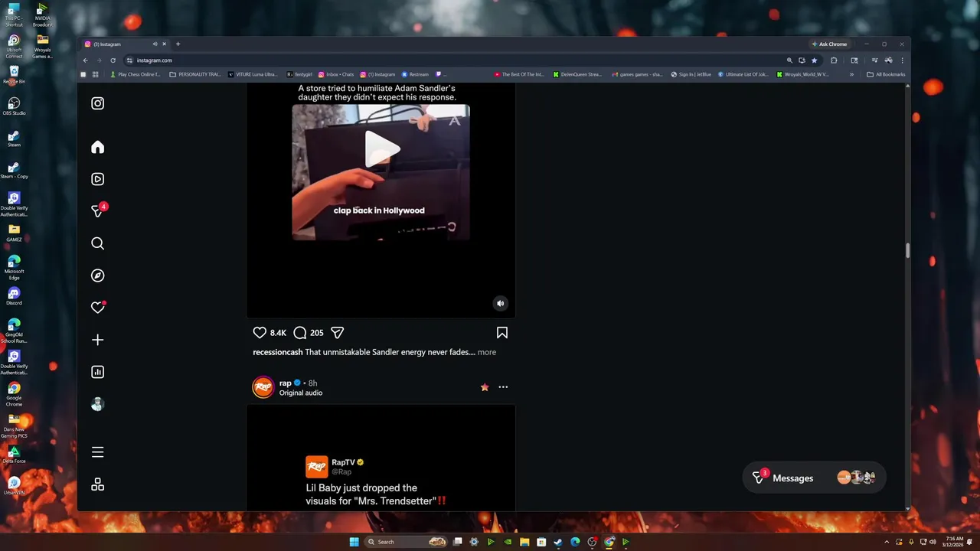Open the Explore compass icon
This screenshot has height=551, width=980.
(x=98, y=275)
